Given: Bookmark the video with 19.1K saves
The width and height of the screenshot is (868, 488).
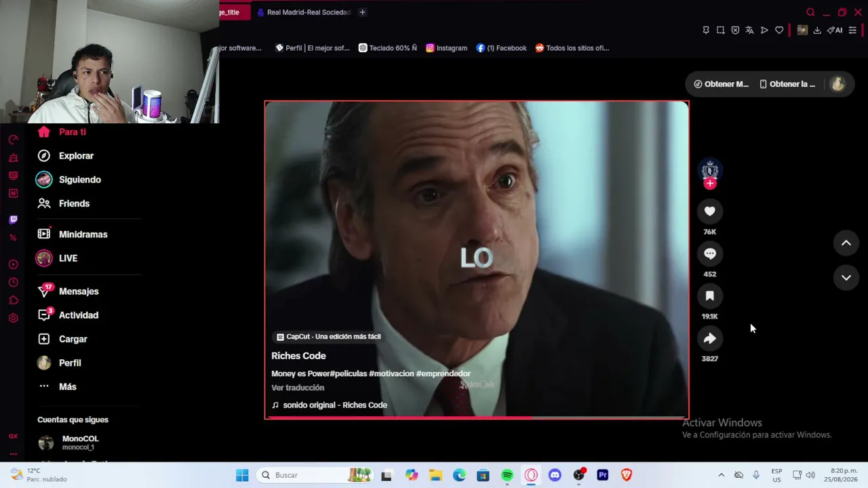Looking at the screenshot, I should (709, 296).
